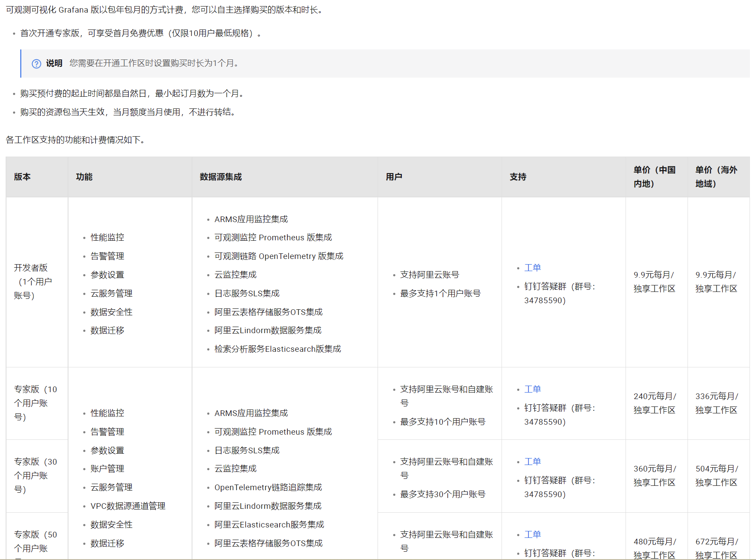The width and height of the screenshot is (756, 560).
Task: Click the 开发者版（1个用户账号） cell
Action: (x=37, y=282)
